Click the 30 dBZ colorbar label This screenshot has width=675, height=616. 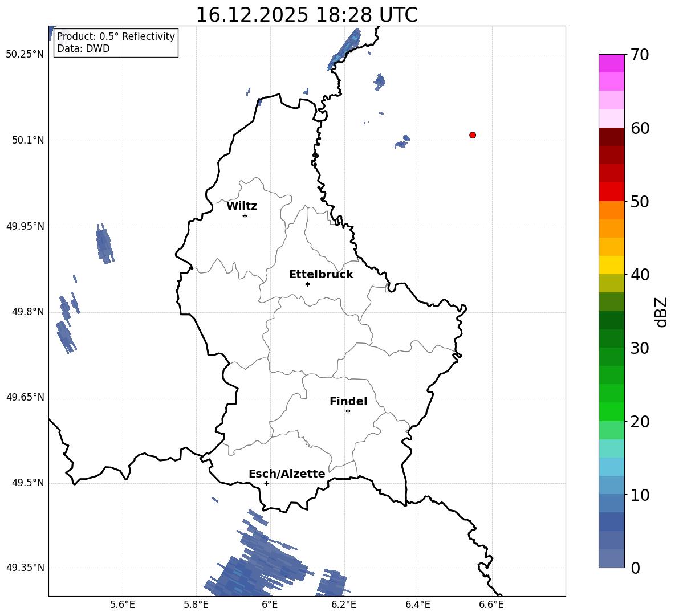point(640,348)
